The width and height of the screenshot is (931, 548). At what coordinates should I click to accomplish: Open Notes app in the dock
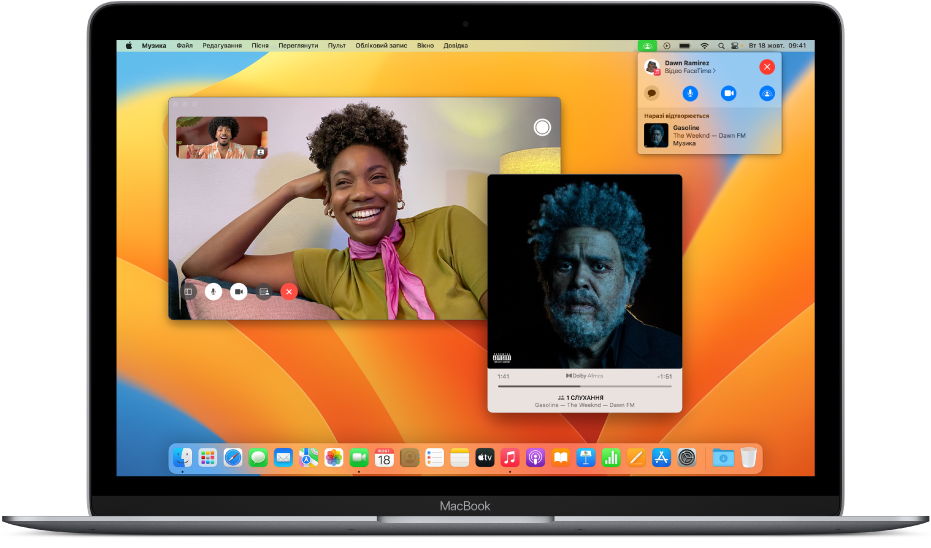click(x=460, y=458)
